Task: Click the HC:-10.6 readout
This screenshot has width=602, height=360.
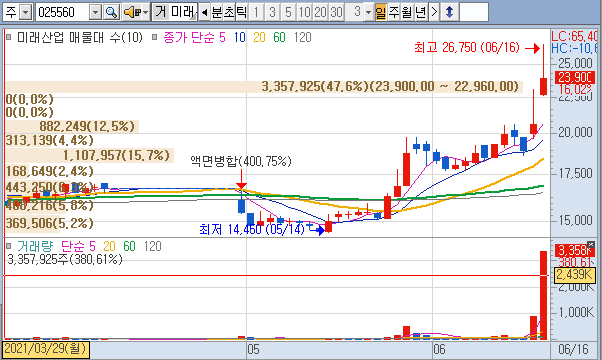Action: (575, 48)
